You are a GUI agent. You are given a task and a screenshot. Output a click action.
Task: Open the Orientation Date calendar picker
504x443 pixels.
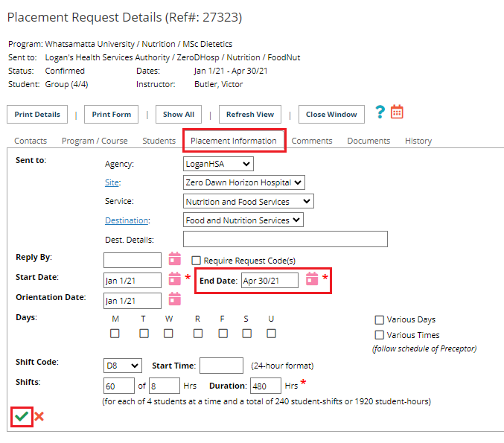point(175,299)
